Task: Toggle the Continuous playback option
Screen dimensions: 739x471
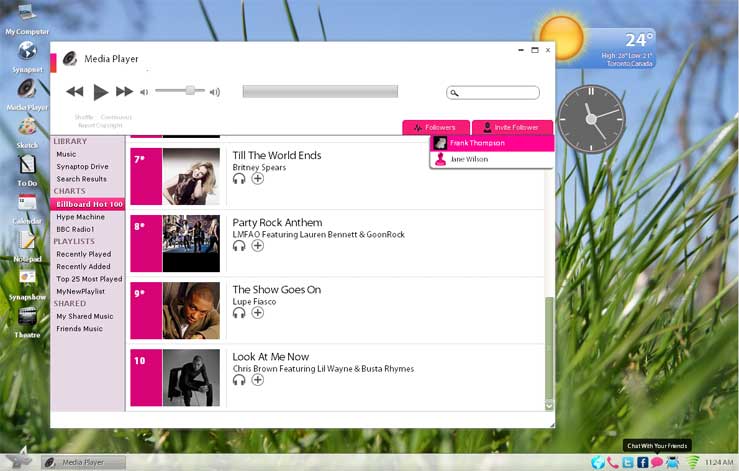Action: (116, 117)
